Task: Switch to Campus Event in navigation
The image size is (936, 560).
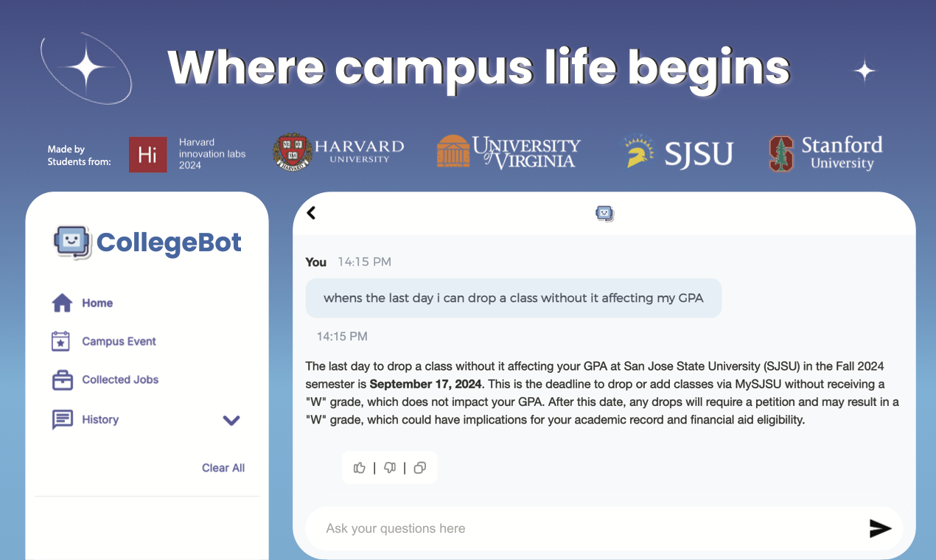Action: (x=118, y=341)
